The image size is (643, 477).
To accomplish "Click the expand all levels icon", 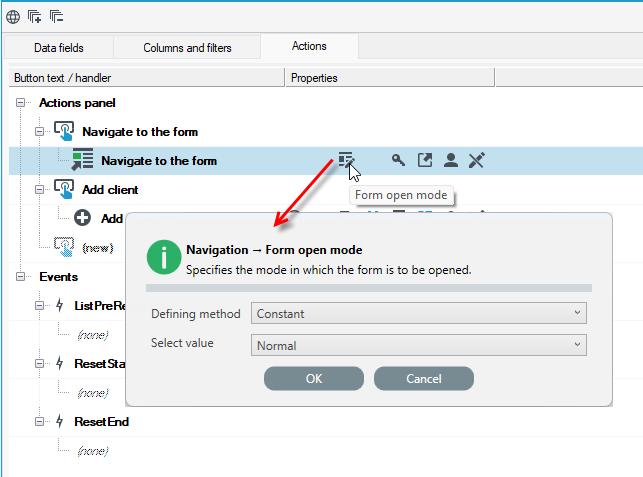I will 34,17.
